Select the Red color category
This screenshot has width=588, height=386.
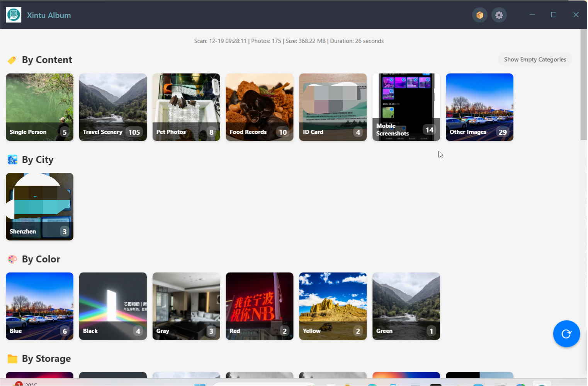259,306
